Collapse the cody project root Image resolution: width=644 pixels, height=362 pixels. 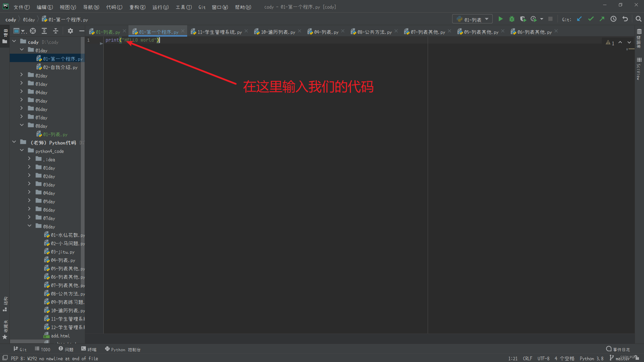[x=14, y=41]
